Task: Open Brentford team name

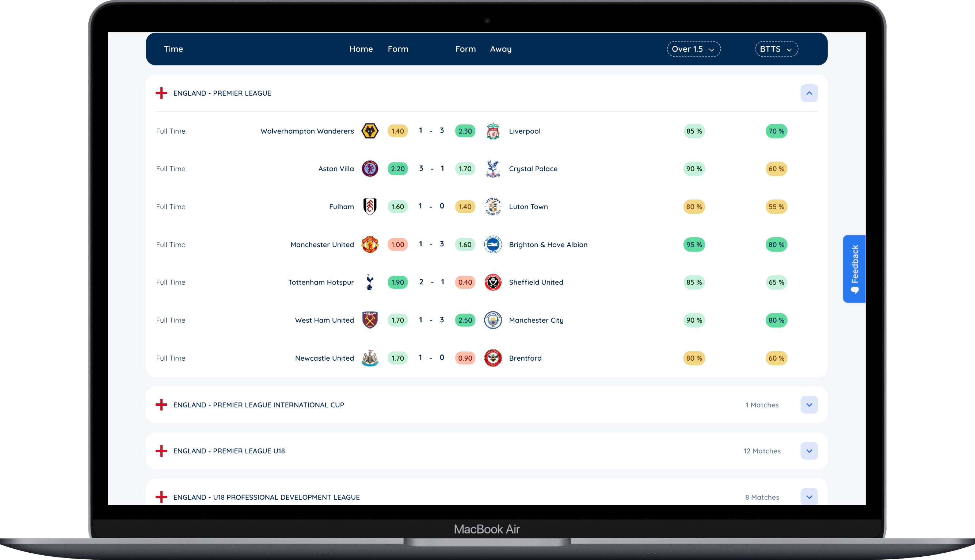Action: coord(525,358)
